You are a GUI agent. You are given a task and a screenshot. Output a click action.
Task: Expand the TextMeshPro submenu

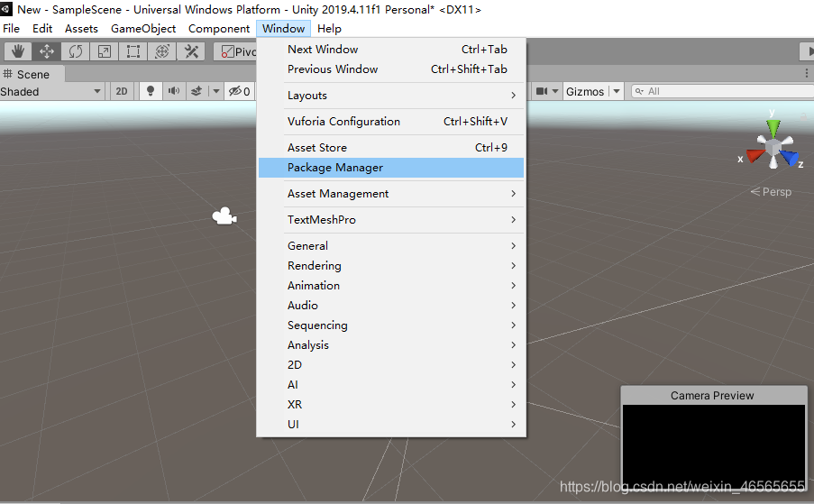391,220
